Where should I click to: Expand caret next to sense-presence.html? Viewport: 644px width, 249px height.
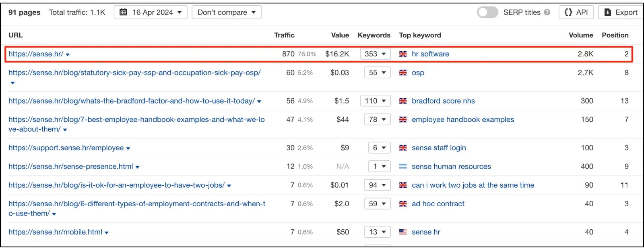(137, 167)
